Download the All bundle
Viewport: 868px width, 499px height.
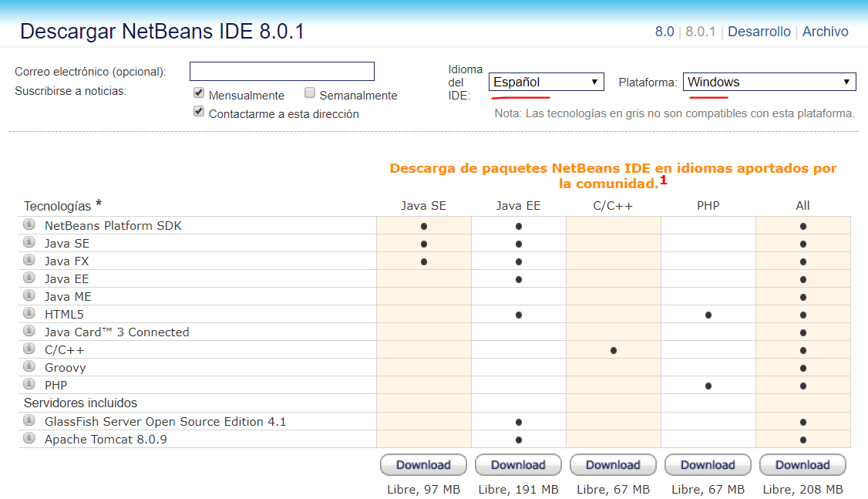(x=802, y=465)
